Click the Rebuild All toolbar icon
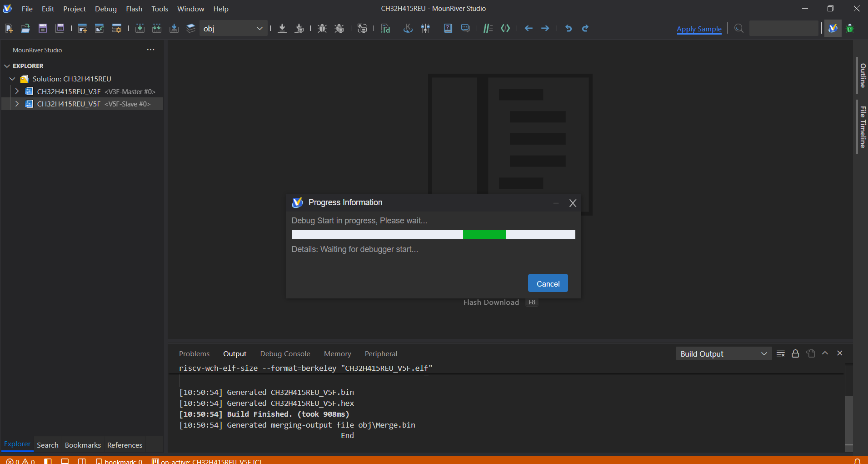This screenshot has width=868, height=464. click(157, 28)
